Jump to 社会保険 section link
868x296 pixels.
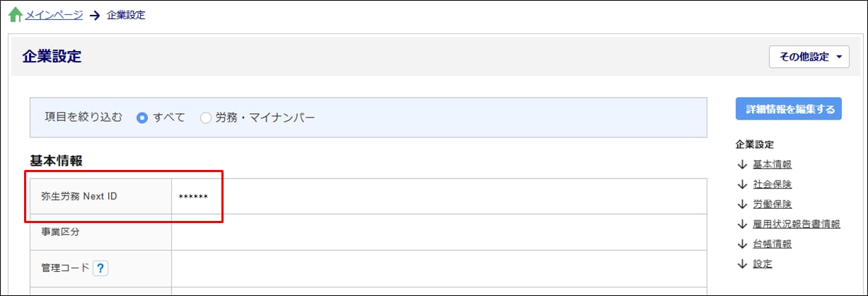coord(772,184)
